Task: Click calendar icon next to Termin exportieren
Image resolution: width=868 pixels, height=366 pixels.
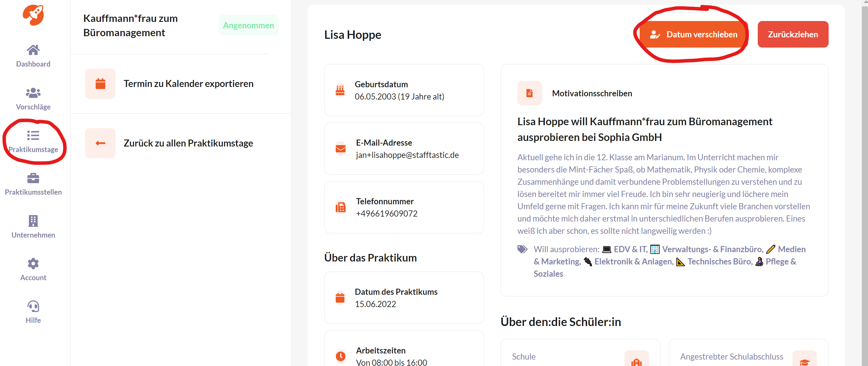Action: [100, 84]
